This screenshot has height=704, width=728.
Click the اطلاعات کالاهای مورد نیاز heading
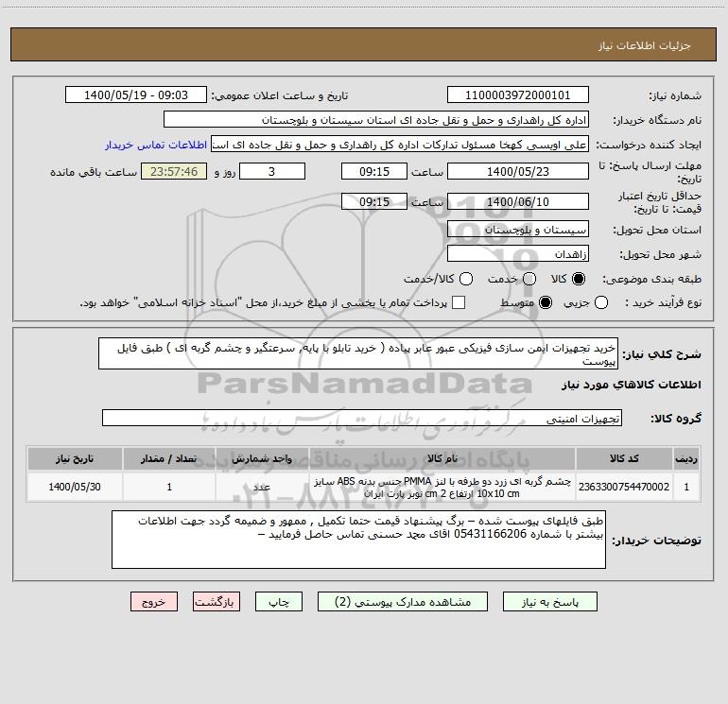click(x=632, y=385)
